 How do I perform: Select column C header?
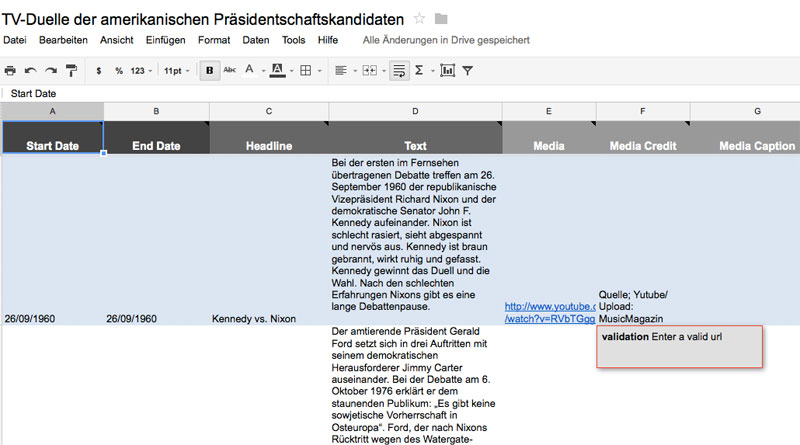point(269,111)
